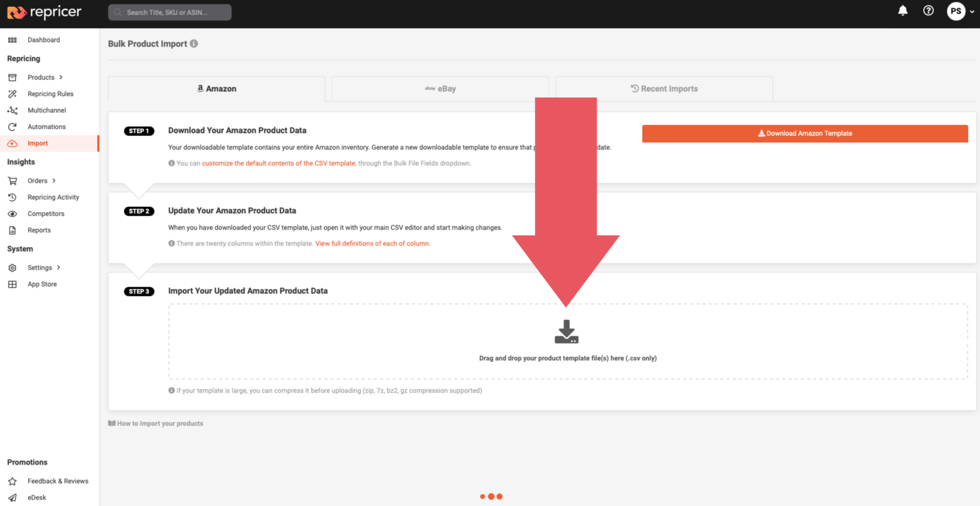Click the Repricing Rules wand icon
The width and height of the screenshot is (980, 506).
coord(12,94)
